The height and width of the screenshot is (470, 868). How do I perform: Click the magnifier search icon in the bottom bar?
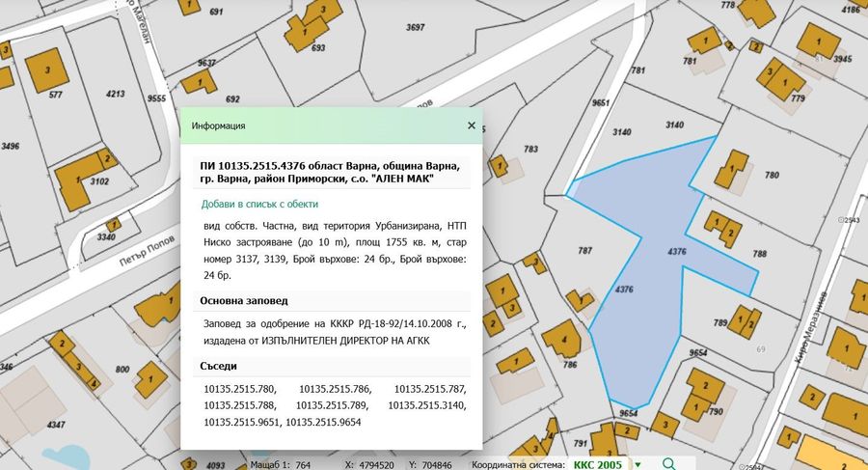[668, 464]
